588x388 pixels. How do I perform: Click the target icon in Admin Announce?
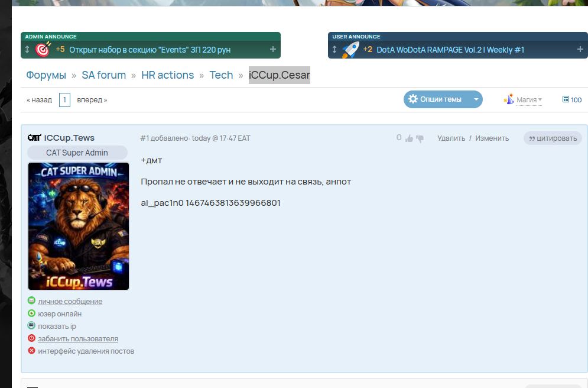click(x=43, y=49)
